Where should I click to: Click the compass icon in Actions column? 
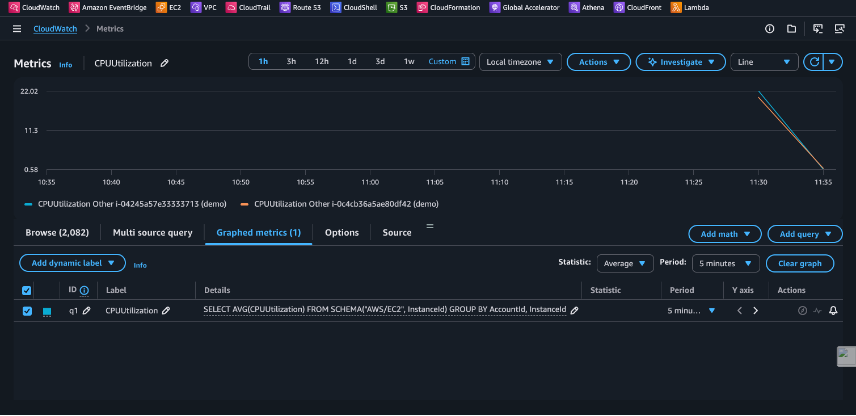tap(802, 311)
